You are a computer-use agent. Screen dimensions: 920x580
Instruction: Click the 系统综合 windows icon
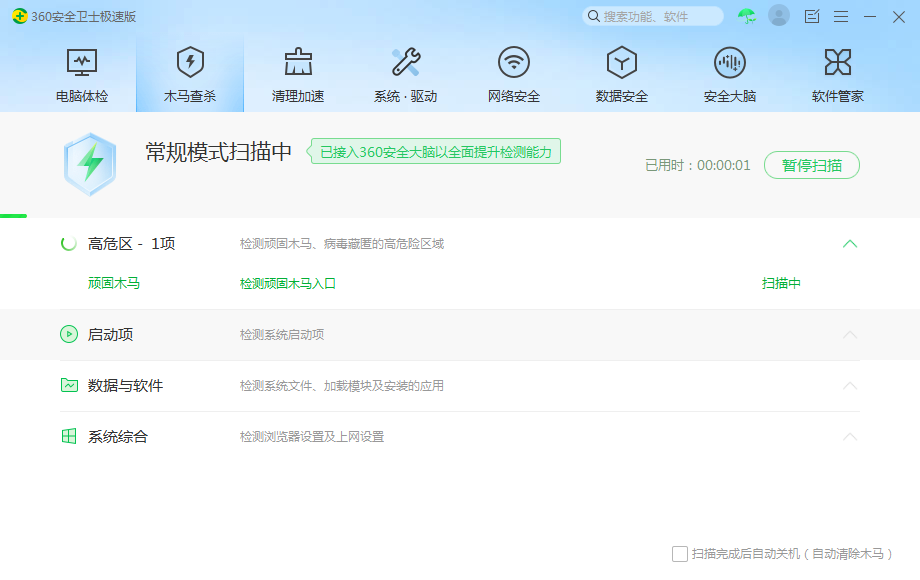[69, 436]
